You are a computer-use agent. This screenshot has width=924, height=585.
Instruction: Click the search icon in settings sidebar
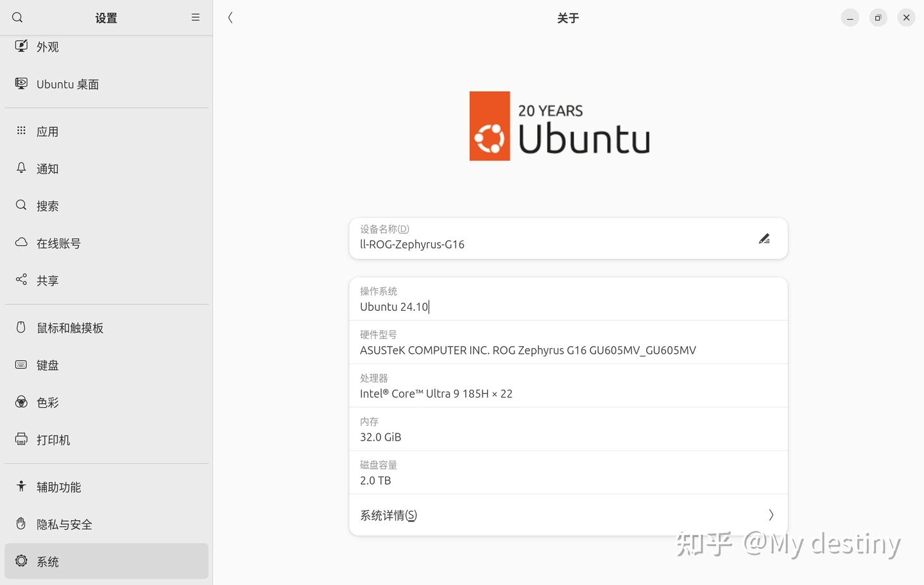tap(17, 17)
